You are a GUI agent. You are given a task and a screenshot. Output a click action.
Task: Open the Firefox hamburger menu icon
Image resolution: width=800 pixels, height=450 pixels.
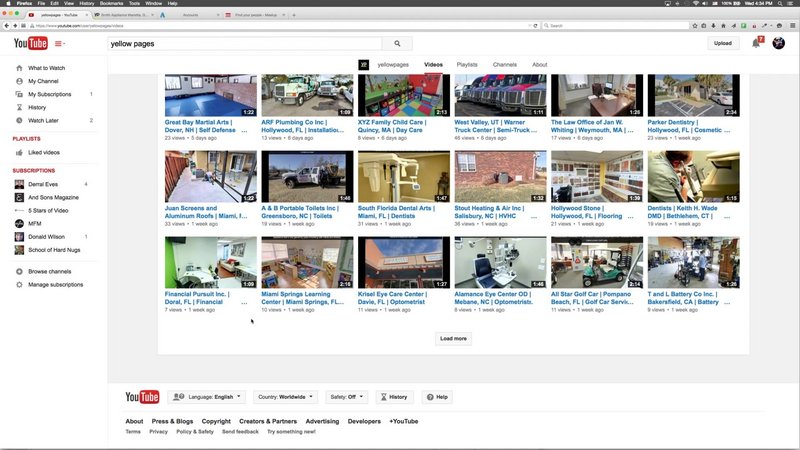pos(792,26)
